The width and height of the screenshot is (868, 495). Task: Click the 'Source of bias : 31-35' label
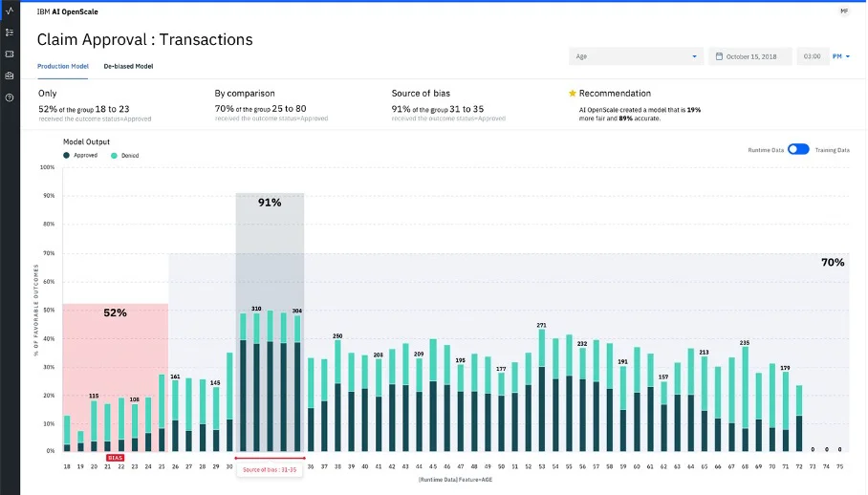tap(270, 469)
